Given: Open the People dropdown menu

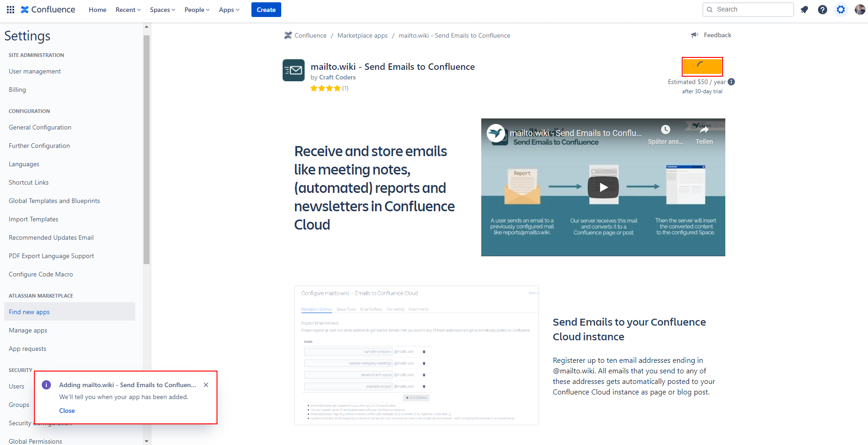Looking at the screenshot, I should (197, 10).
